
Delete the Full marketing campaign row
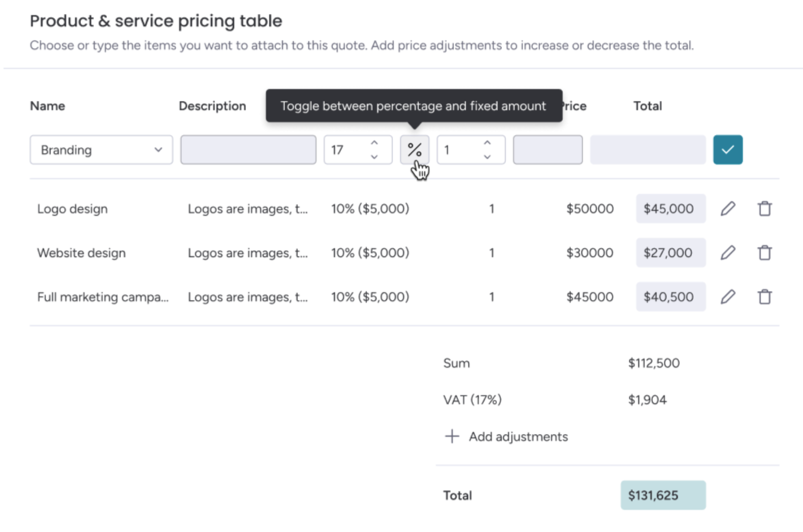pos(764,296)
